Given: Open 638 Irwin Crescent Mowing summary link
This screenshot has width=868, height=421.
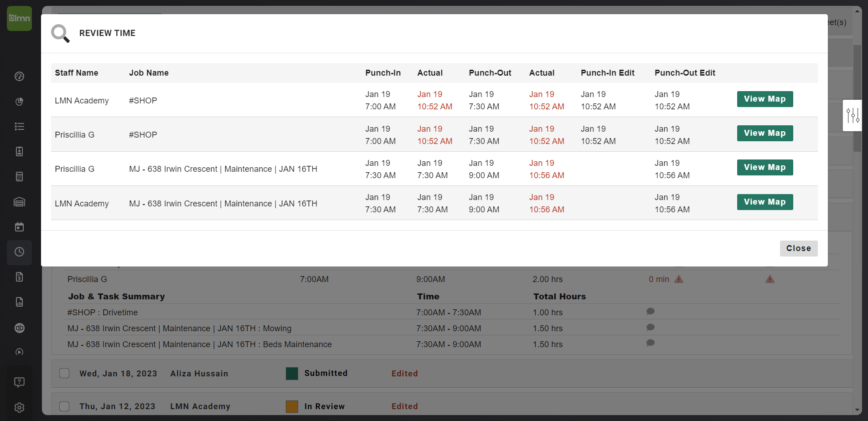Looking at the screenshot, I should tap(180, 329).
